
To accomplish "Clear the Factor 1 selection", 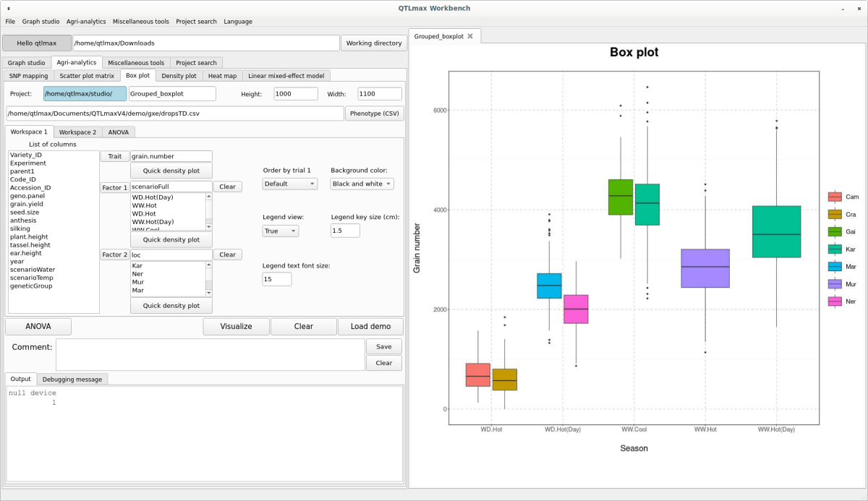I will 227,187.
